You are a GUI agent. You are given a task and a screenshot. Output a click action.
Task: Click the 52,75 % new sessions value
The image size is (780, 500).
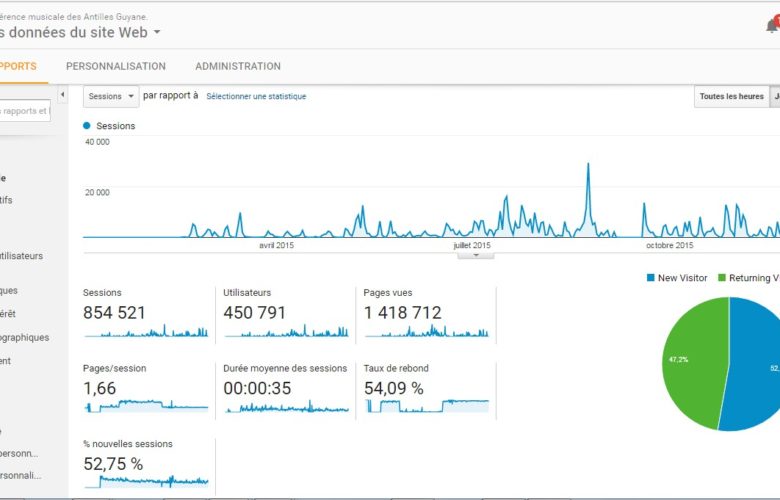coord(113,464)
